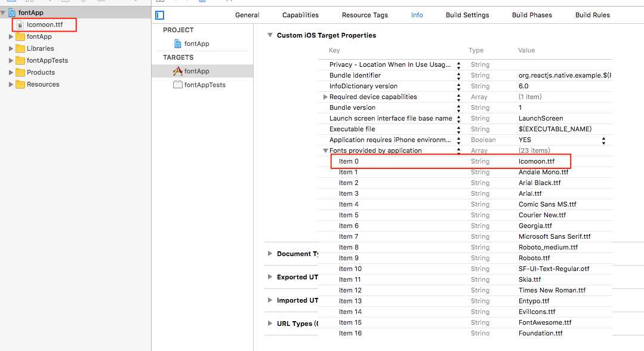Screen dimensions: 644x351
Task: Open the Build Phases tab
Action: [x=532, y=15]
